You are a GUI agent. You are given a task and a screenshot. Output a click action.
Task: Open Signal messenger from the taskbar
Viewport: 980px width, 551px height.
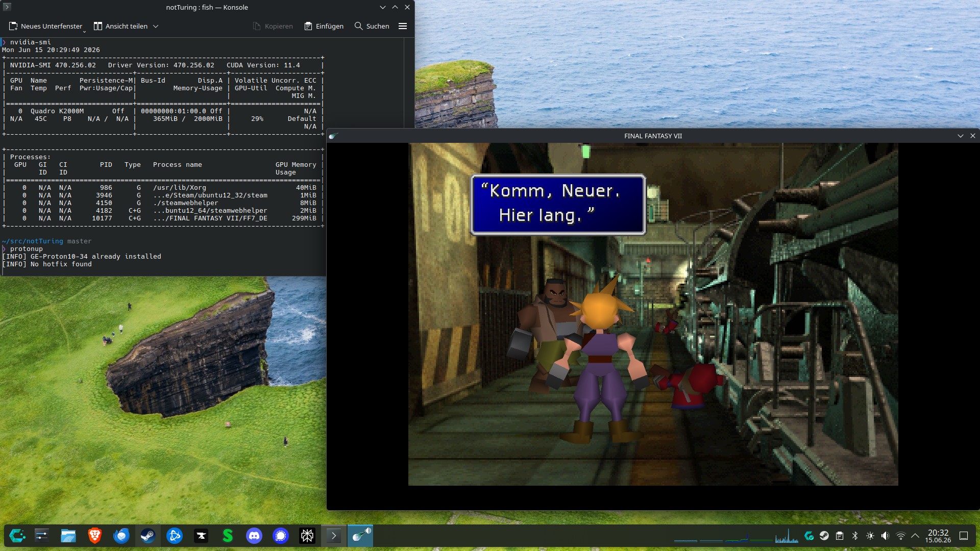pyautogui.click(x=281, y=536)
